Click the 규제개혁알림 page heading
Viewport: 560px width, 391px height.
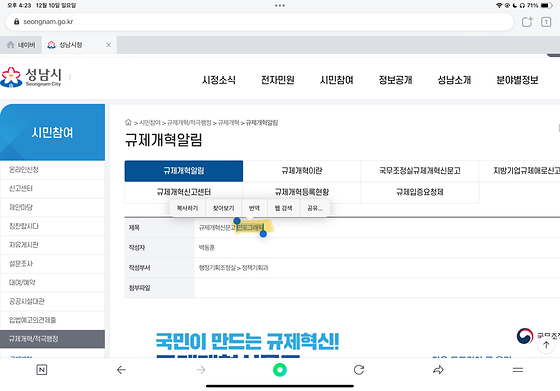[x=164, y=140]
